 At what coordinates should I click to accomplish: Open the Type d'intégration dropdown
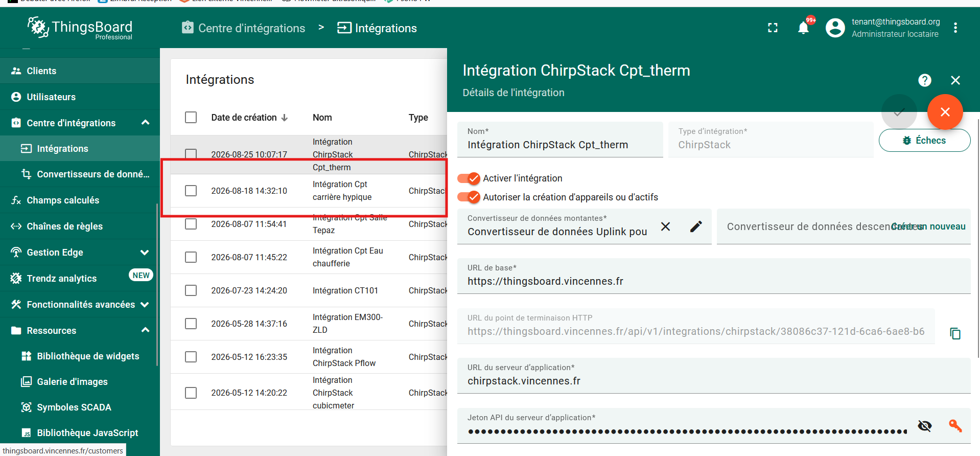coord(771,139)
